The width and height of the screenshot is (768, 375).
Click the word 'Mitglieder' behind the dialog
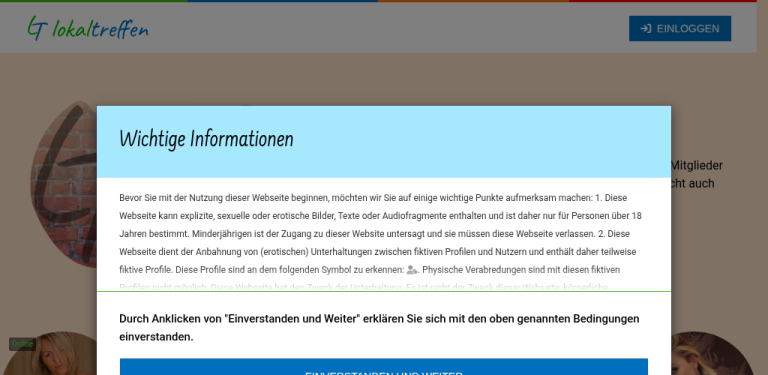tap(696, 165)
